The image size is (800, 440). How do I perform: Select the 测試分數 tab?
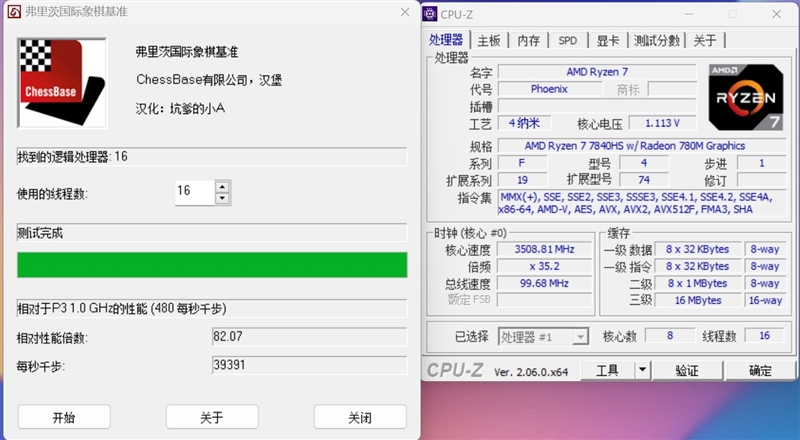point(657,40)
